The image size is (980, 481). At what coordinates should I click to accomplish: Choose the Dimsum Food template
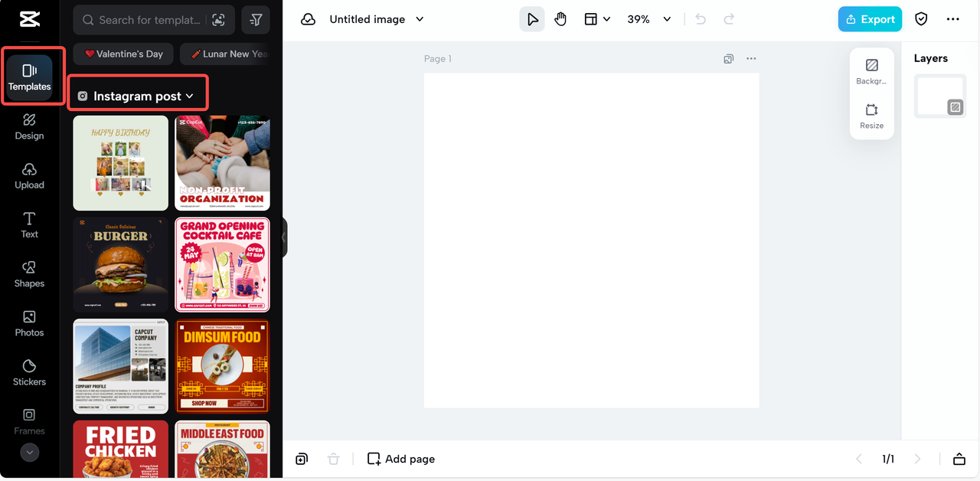click(222, 366)
